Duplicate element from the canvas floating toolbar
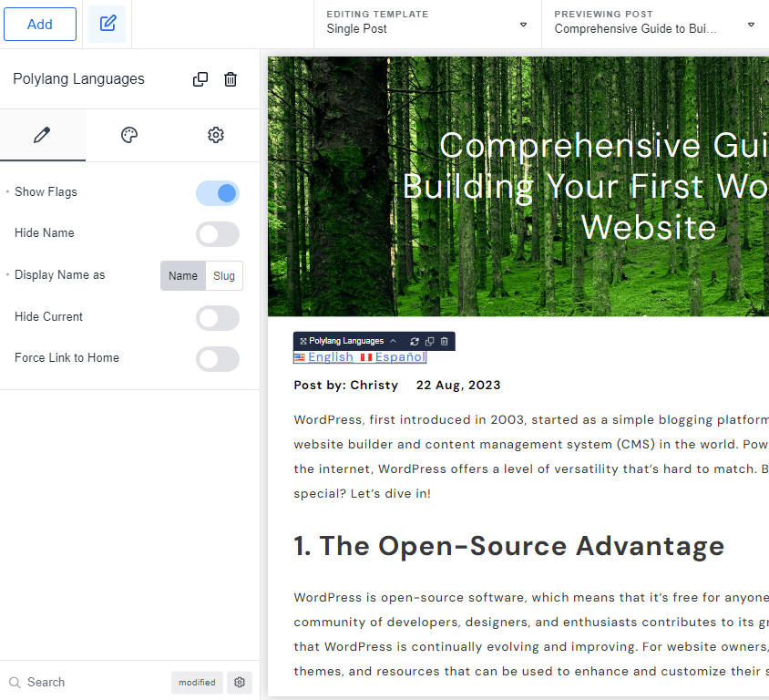The width and height of the screenshot is (769, 700). coord(430,342)
